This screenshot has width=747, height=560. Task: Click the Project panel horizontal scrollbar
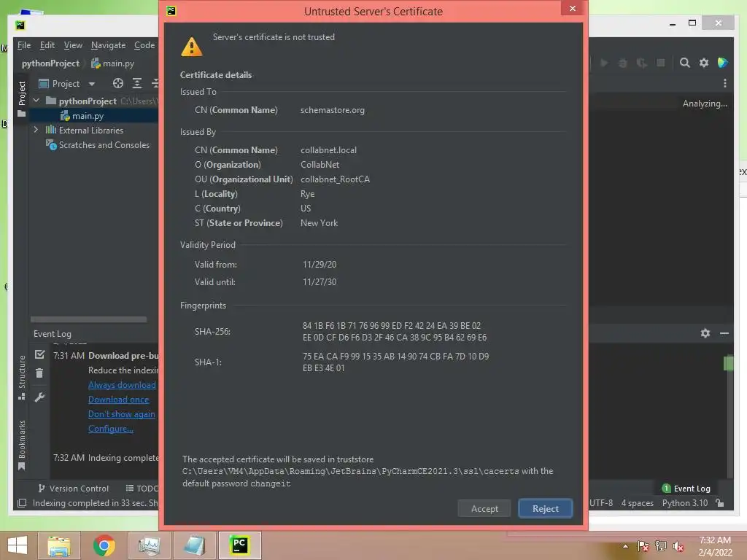pos(88,319)
